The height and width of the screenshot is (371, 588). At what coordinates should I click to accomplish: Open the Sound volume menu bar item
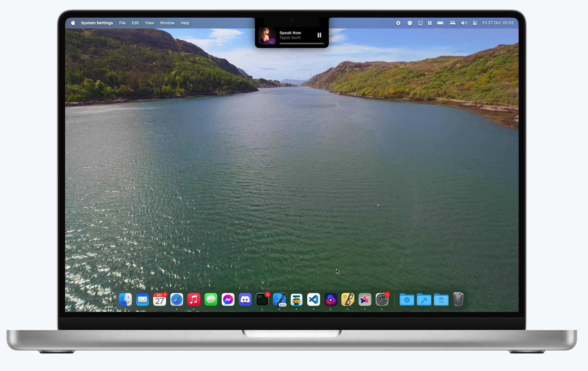(464, 23)
